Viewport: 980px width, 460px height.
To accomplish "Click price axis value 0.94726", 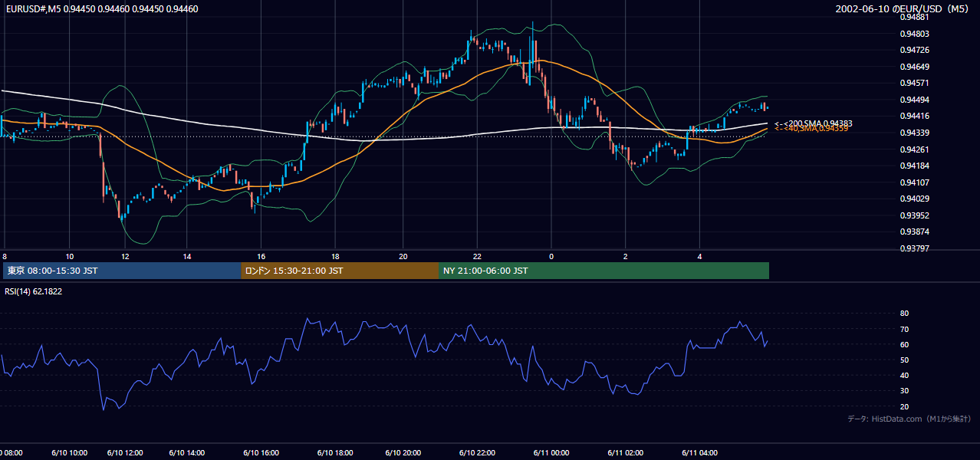I will tap(914, 50).
